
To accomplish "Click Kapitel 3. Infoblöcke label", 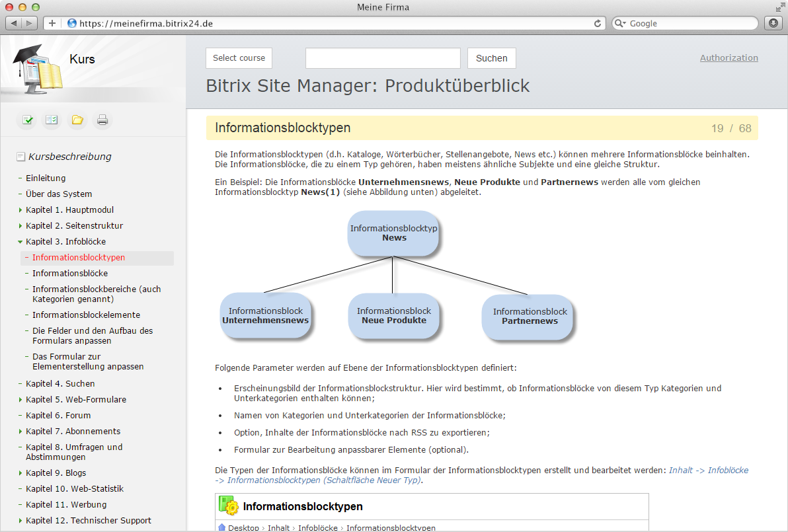I will [66, 242].
